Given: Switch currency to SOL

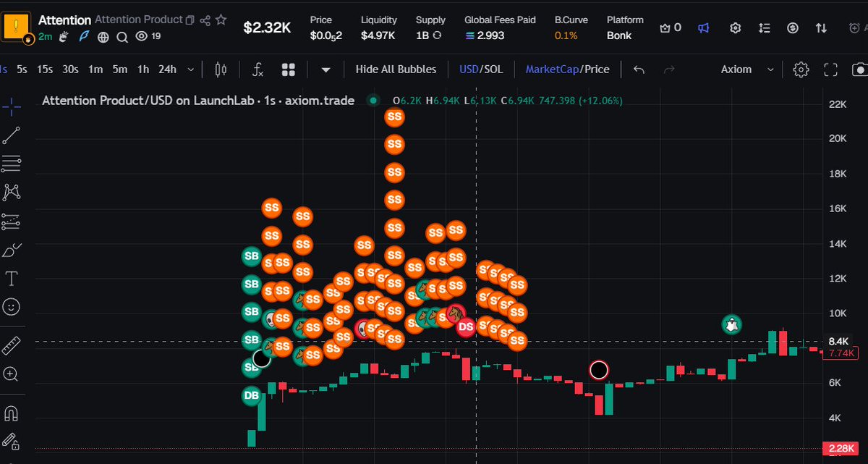Looking at the screenshot, I should [493, 69].
